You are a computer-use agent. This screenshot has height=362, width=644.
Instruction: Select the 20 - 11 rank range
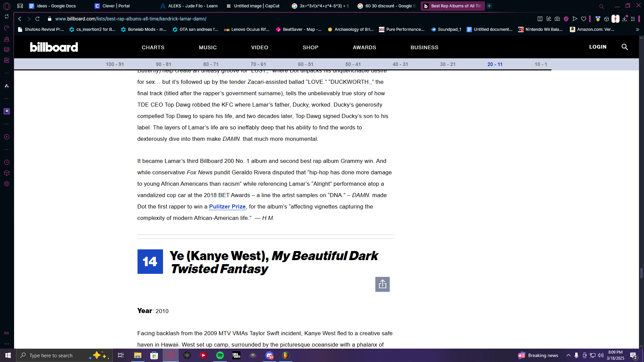click(x=495, y=64)
